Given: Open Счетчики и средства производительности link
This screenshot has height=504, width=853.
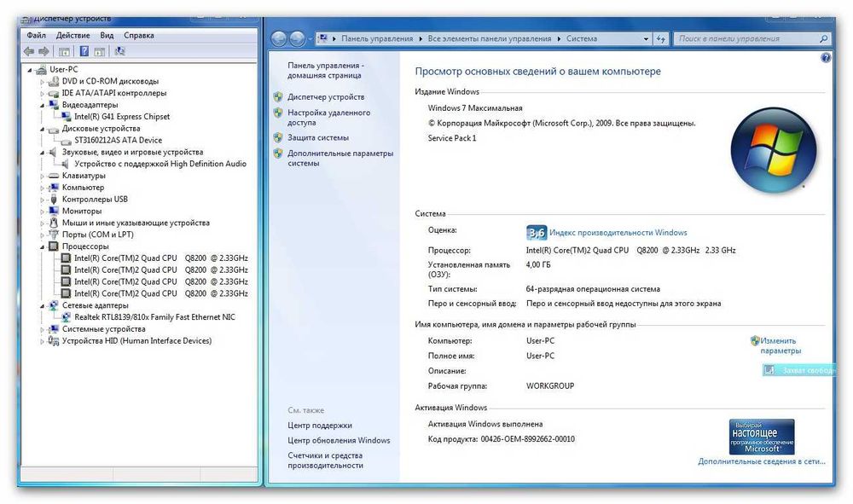Looking at the screenshot, I should pos(325,461).
